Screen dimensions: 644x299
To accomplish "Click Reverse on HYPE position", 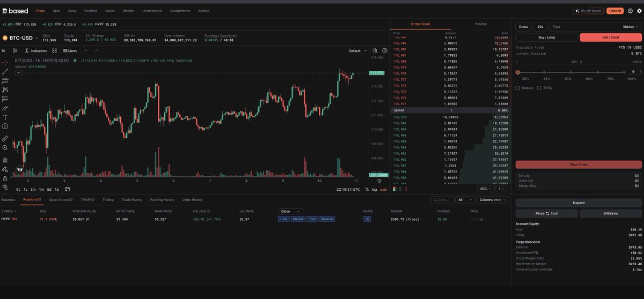I will [x=327, y=219].
